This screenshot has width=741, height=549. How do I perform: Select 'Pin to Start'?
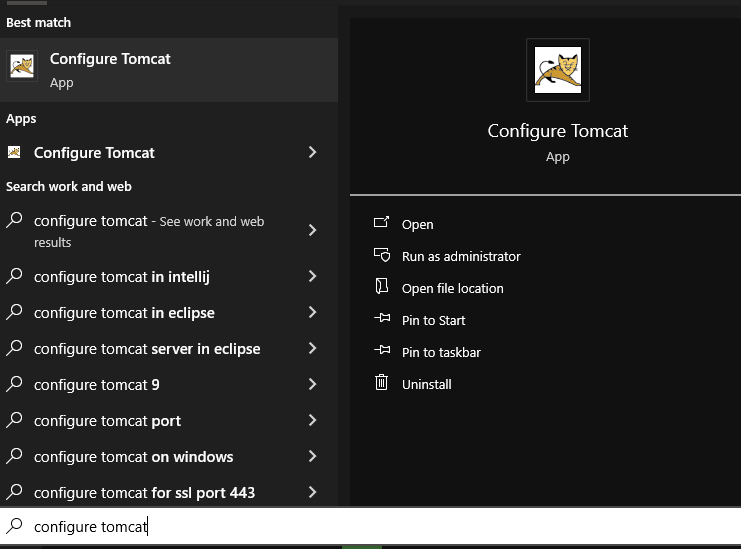point(433,321)
